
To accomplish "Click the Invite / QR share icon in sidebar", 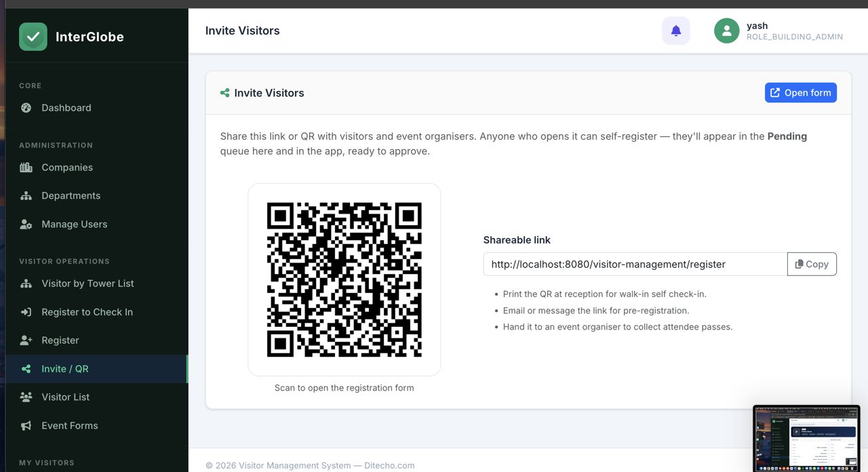I will click(26, 369).
